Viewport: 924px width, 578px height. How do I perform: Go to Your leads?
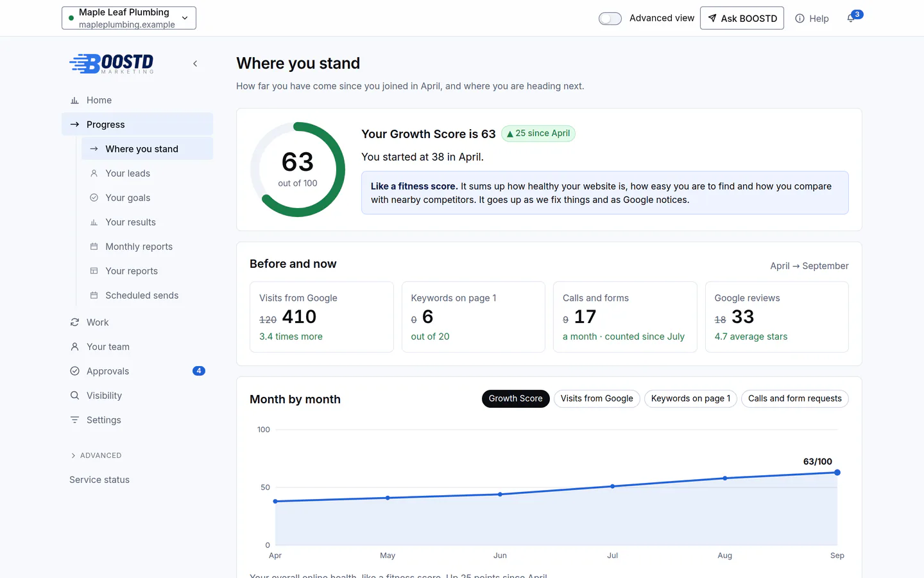pyautogui.click(x=147, y=173)
